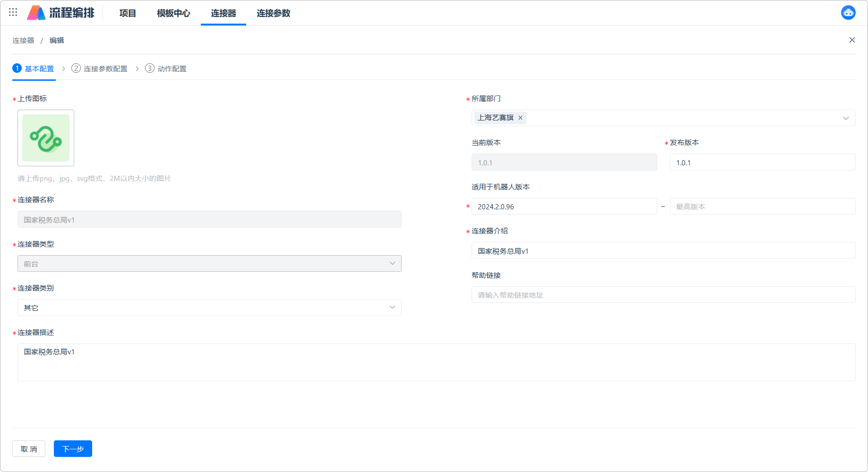Image resolution: width=868 pixels, height=472 pixels.
Task: Focus the 帮助链接 input field
Action: (663, 295)
